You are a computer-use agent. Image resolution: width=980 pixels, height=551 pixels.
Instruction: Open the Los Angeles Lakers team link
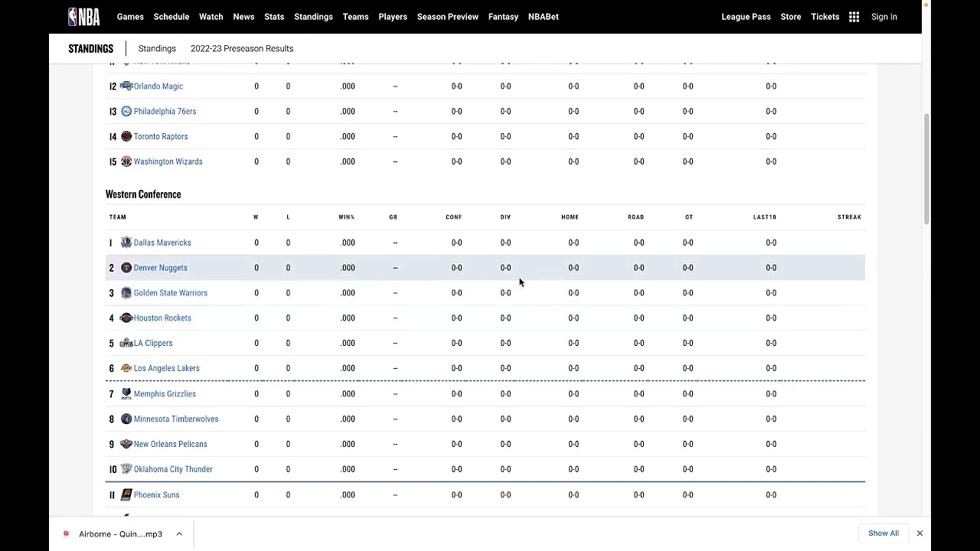coord(166,368)
